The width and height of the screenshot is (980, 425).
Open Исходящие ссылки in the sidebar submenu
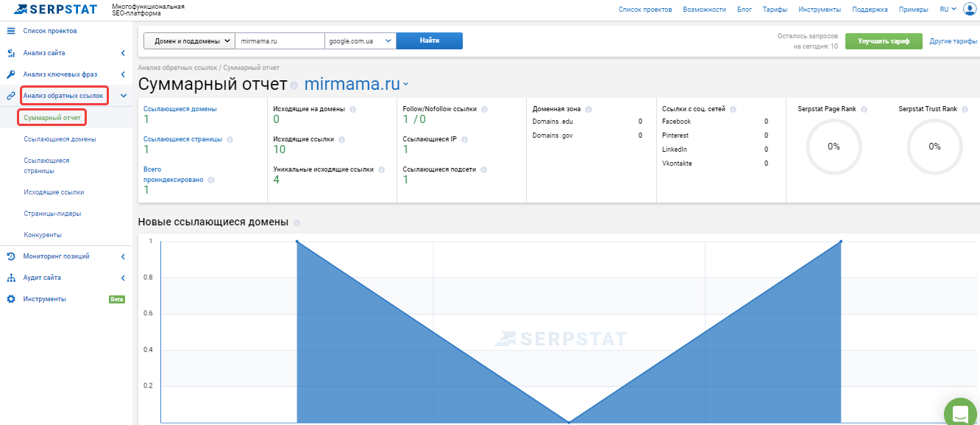click(x=54, y=192)
